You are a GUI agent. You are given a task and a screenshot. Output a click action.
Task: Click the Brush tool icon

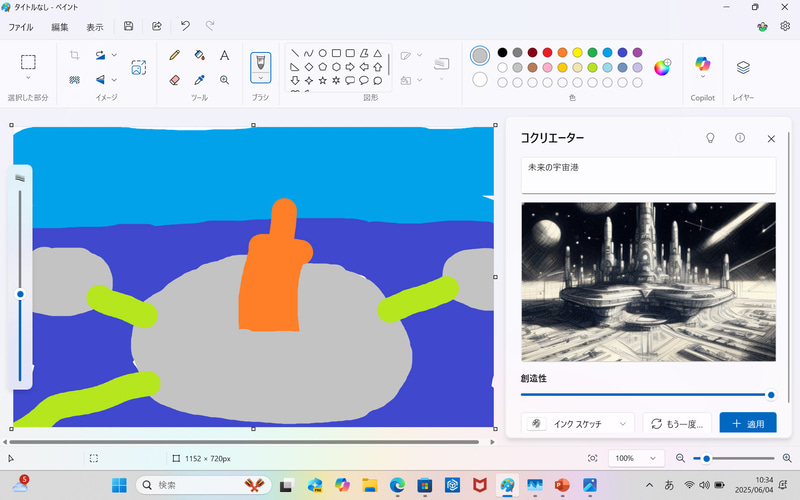click(260, 62)
